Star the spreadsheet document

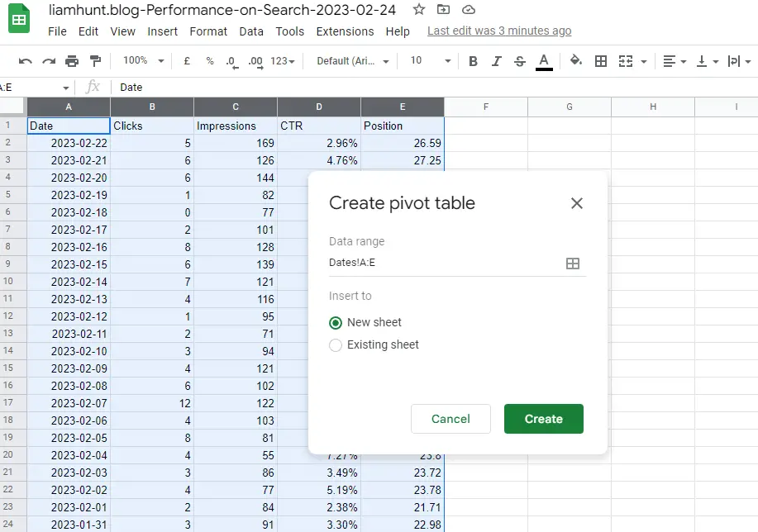(x=418, y=9)
